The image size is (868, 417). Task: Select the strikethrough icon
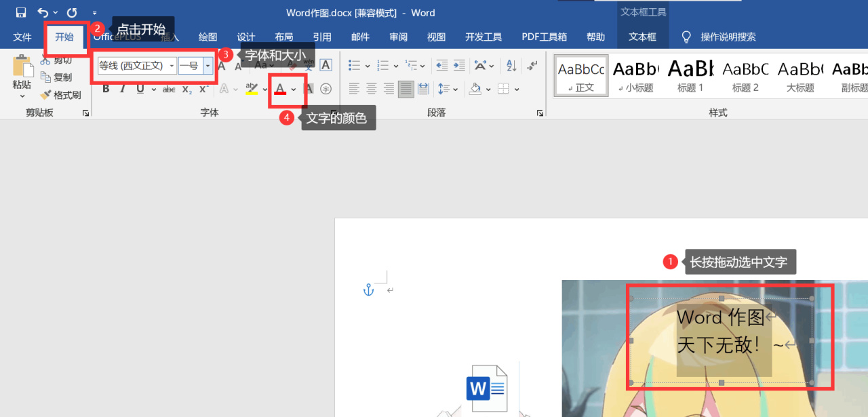(168, 88)
